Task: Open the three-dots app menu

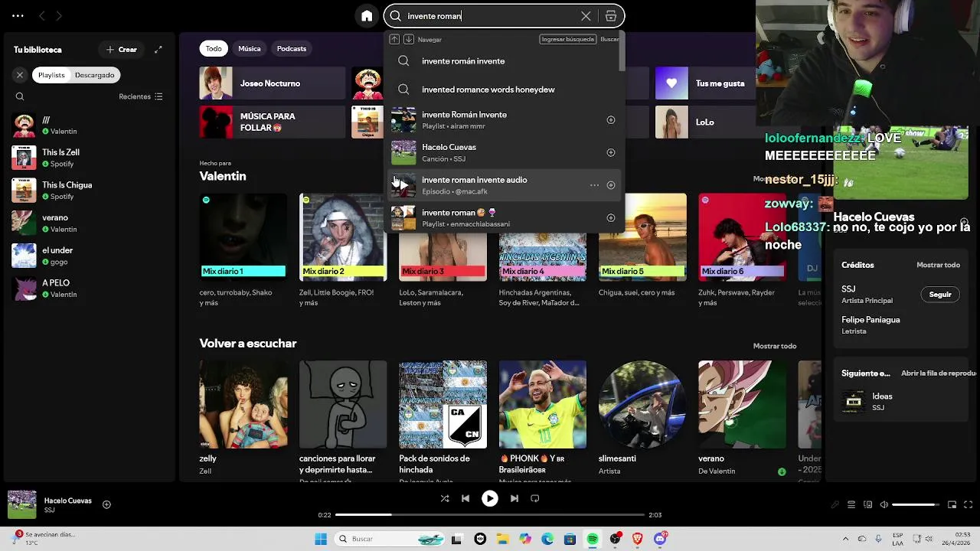Action: click(x=18, y=15)
